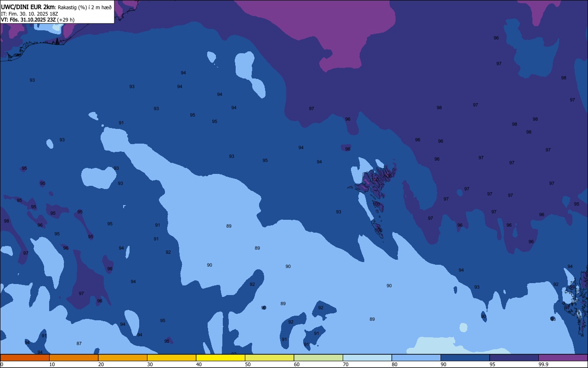Select the 20–30 amber legend swatch

point(123,357)
